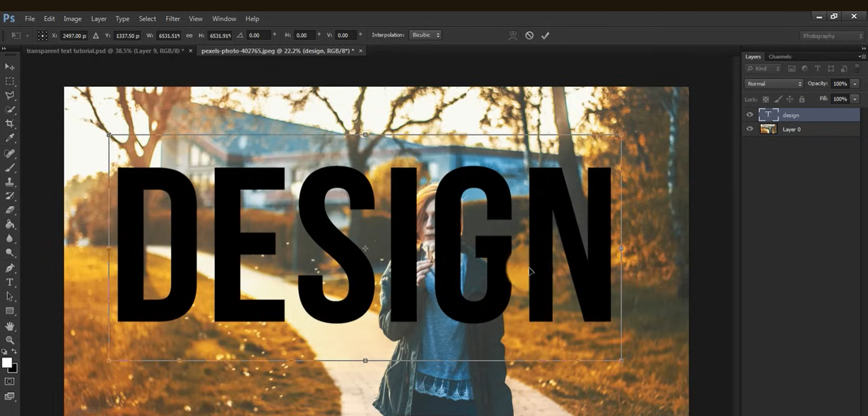
Task: Click the background color swatch
Action: tap(14, 369)
